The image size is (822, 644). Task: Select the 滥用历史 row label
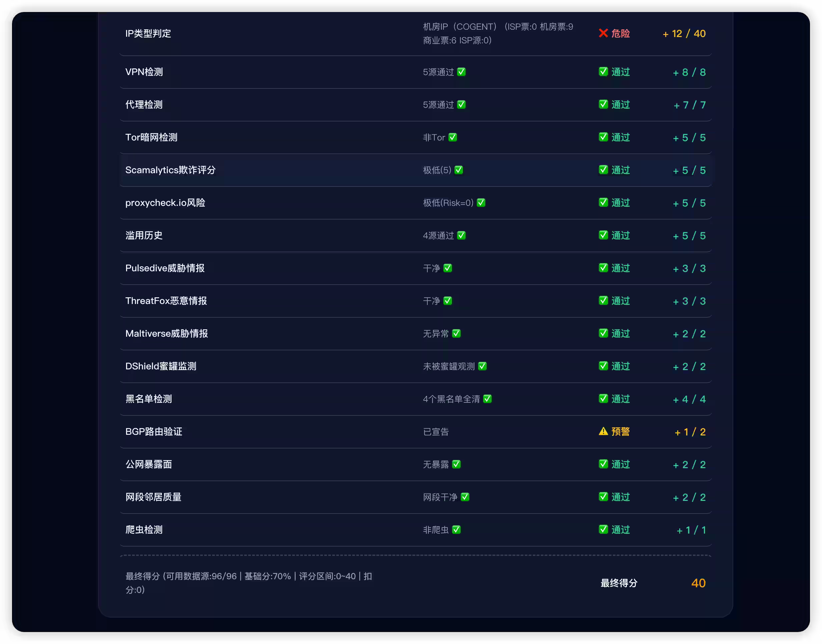tap(144, 235)
